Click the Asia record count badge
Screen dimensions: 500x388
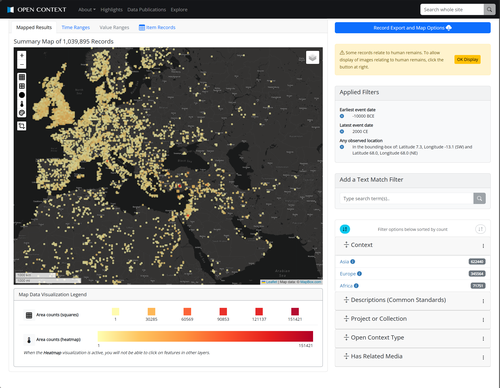(477, 262)
